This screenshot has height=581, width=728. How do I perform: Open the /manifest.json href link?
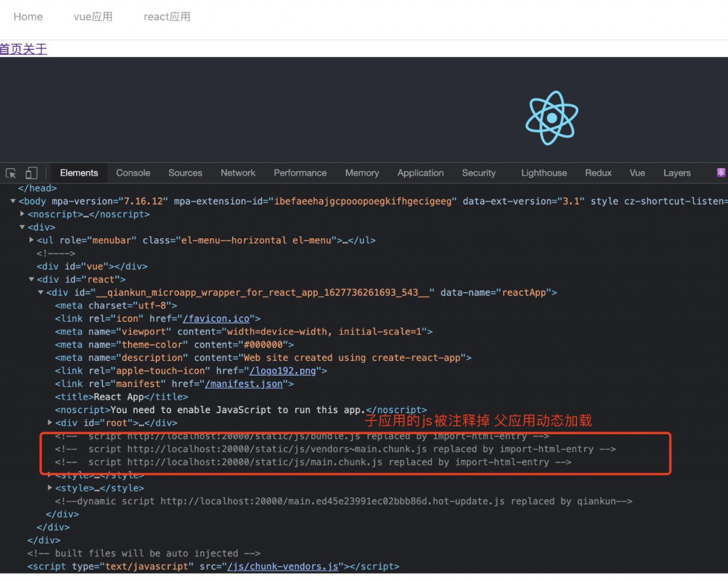point(243,384)
